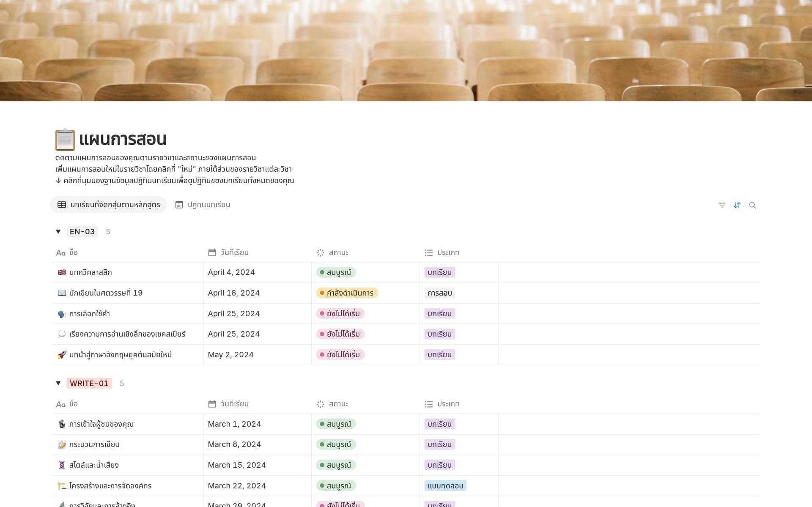
Task: Open the search within the database
Action: (753, 205)
